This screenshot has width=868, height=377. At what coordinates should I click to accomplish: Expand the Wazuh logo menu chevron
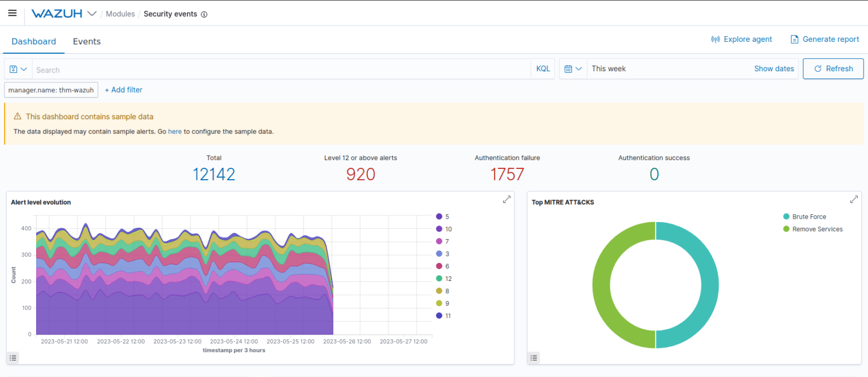[92, 14]
